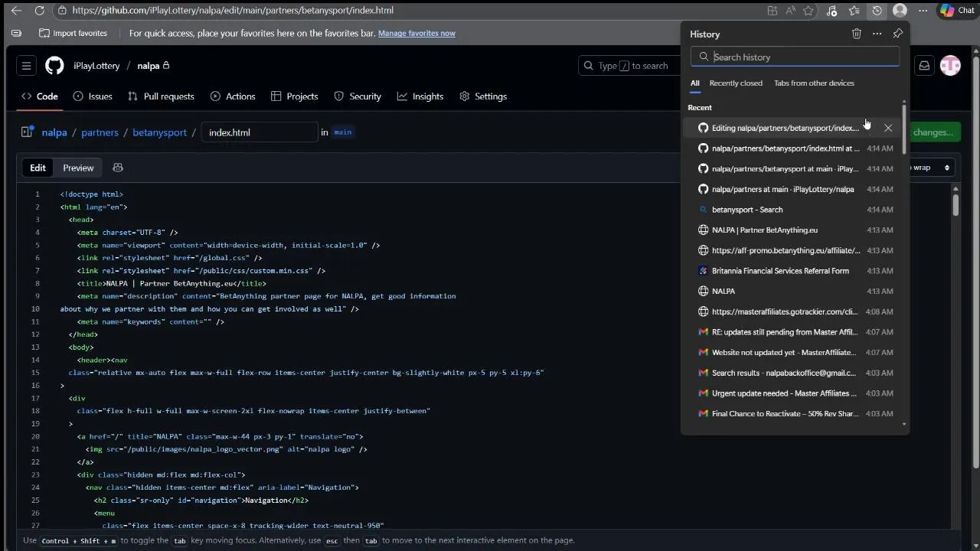
Task: Open the nalpa repository link in the header
Action: point(149,66)
